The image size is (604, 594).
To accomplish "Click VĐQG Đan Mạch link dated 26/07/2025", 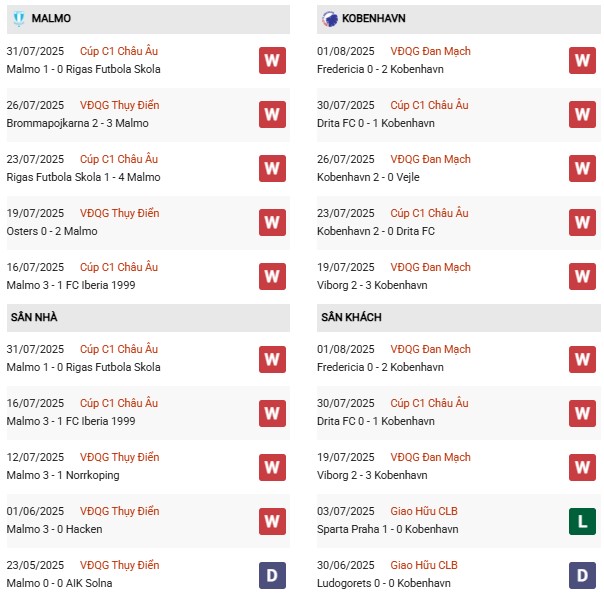I will tap(430, 159).
